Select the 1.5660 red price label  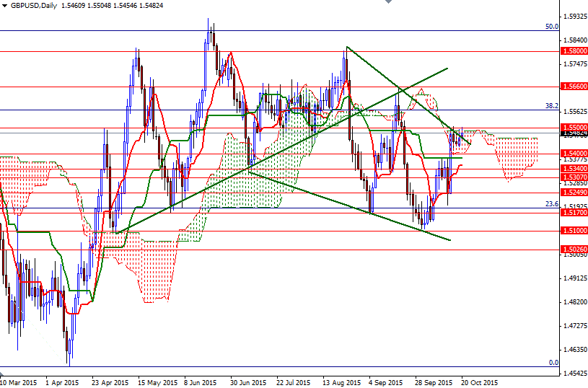pyautogui.click(x=574, y=86)
